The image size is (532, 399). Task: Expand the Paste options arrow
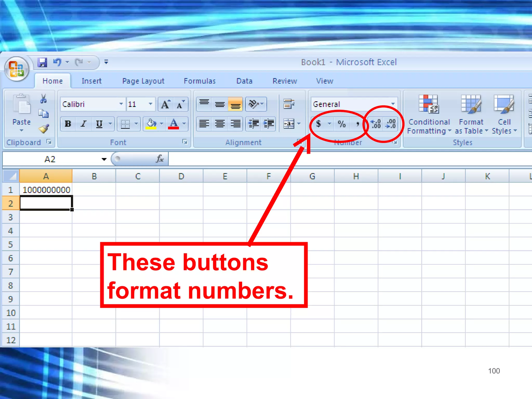22,131
